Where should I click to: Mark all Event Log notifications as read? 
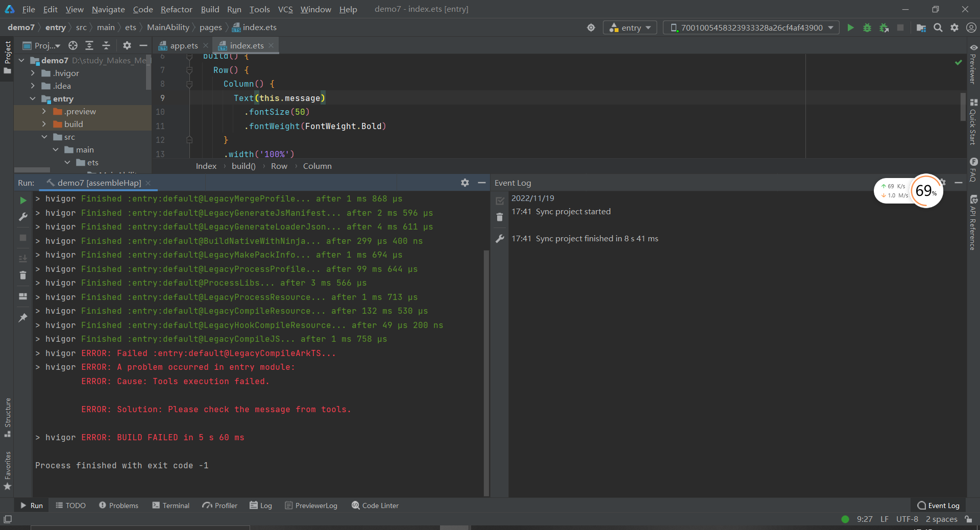click(500, 200)
